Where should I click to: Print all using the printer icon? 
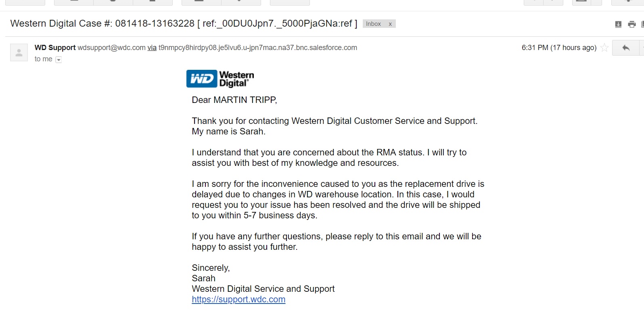click(x=632, y=24)
